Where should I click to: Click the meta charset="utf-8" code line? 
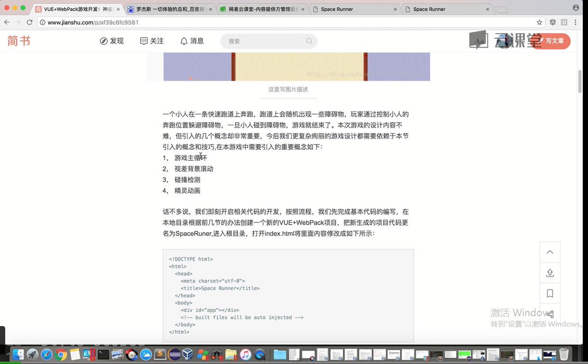(x=213, y=281)
